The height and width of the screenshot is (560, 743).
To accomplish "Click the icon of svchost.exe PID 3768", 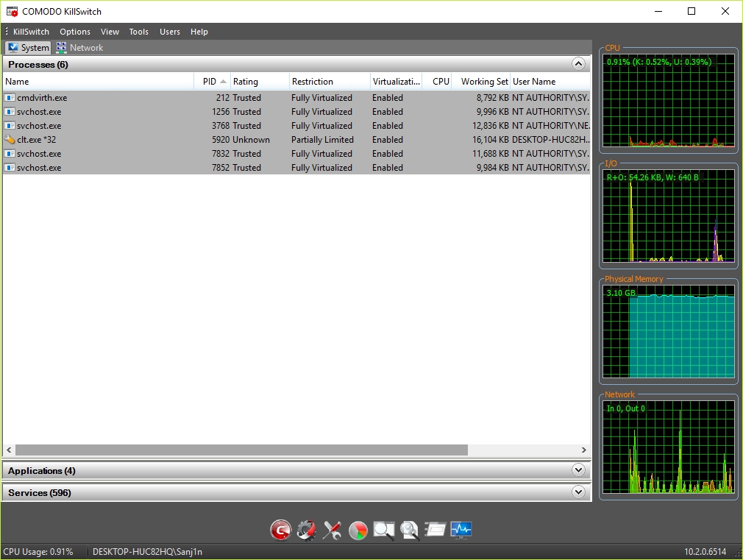I will pyautogui.click(x=10, y=126).
